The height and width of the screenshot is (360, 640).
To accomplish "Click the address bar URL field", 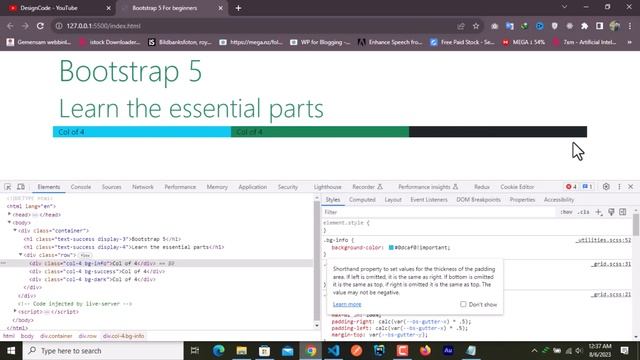I will [257, 26].
